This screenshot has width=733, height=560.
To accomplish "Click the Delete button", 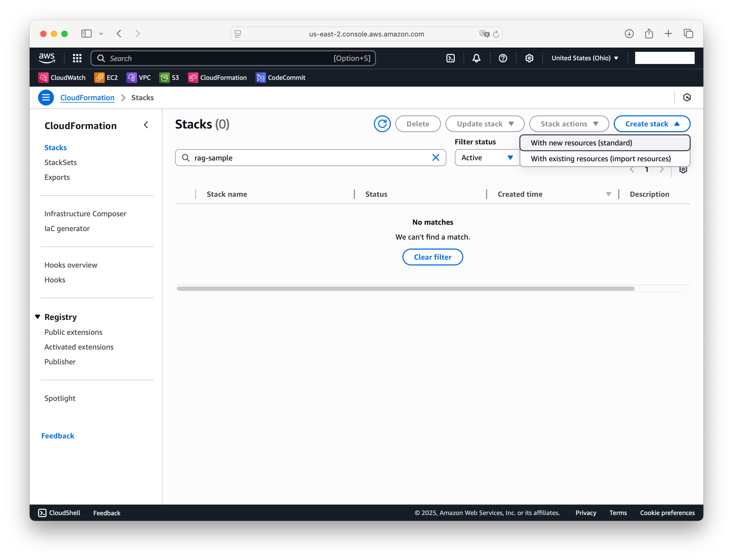I will click(418, 124).
